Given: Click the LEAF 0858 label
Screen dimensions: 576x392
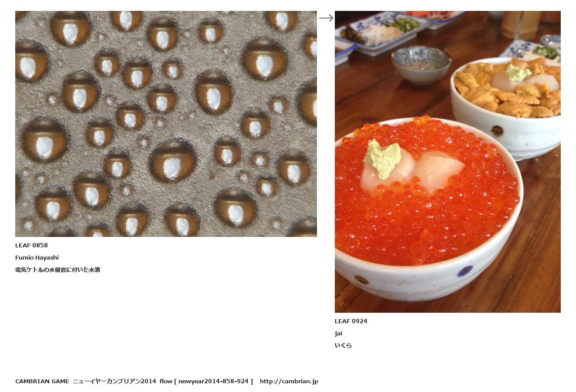Looking at the screenshot, I should tap(31, 245).
